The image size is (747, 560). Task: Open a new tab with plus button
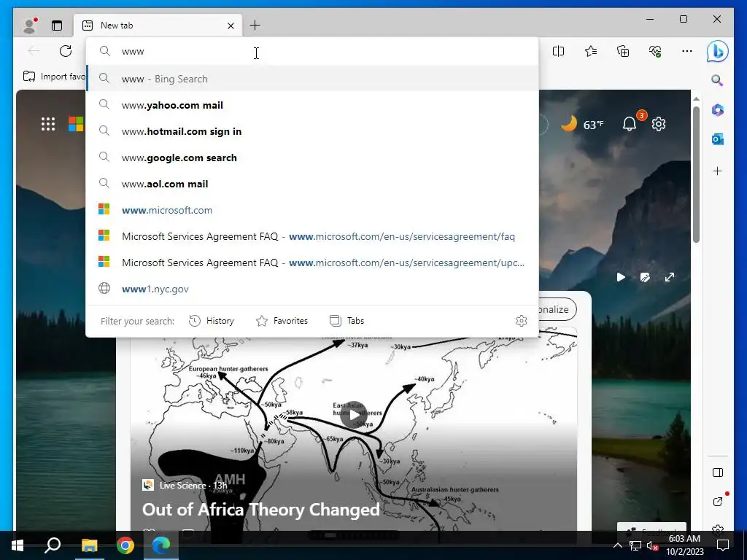tap(255, 26)
